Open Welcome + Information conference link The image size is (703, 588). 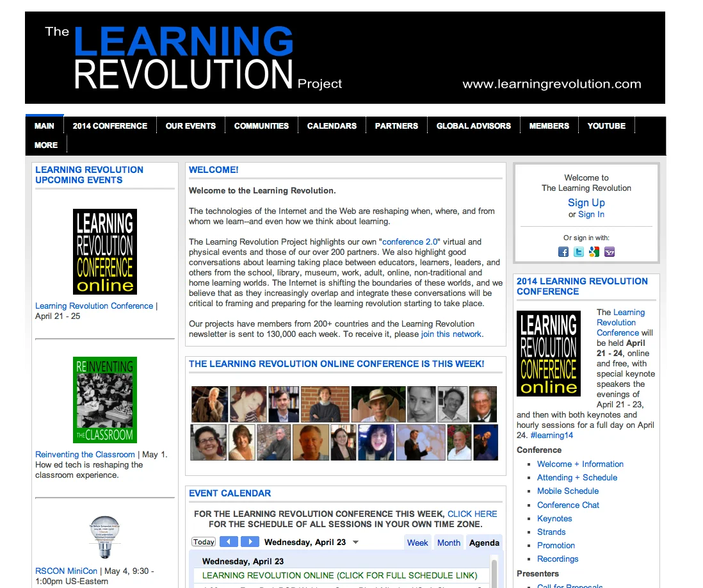(x=580, y=464)
